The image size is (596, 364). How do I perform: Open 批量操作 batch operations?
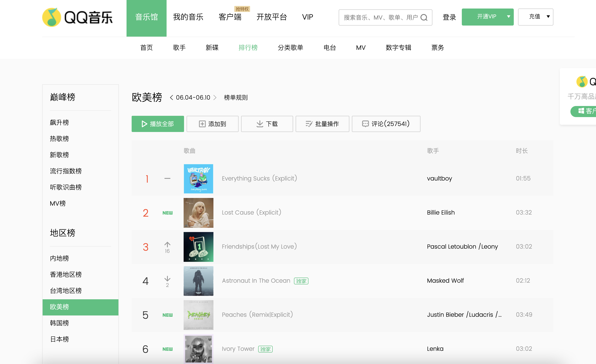[x=322, y=124]
